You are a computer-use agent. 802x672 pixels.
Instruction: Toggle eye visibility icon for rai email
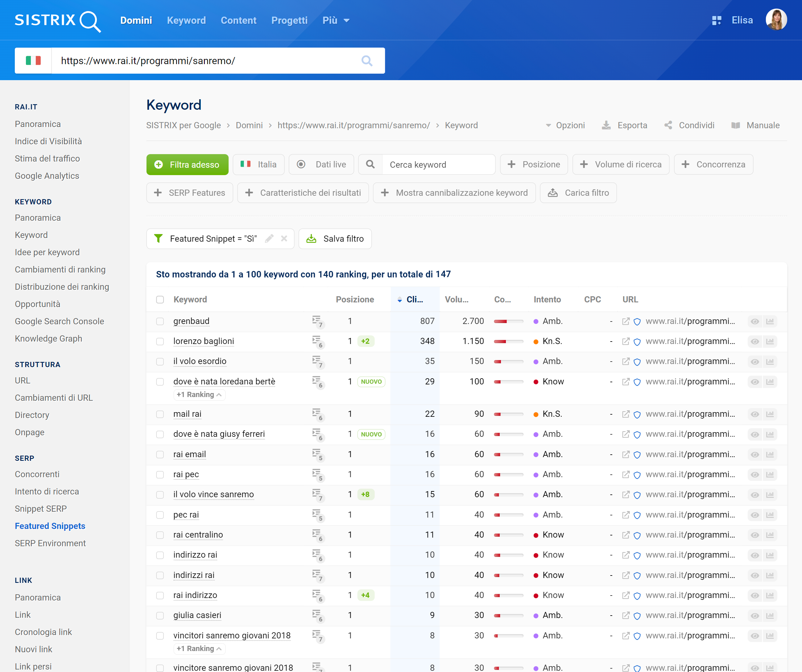click(x=754, y=454)
